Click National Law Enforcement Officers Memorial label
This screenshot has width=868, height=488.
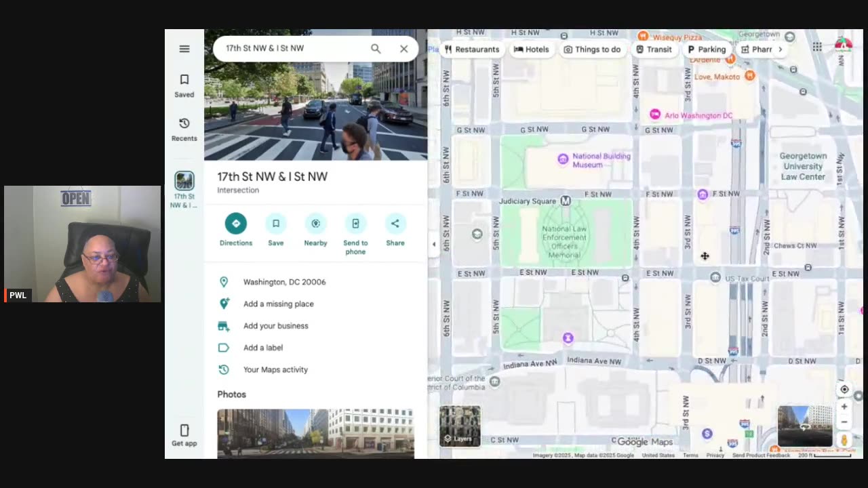tap(564, 242)
